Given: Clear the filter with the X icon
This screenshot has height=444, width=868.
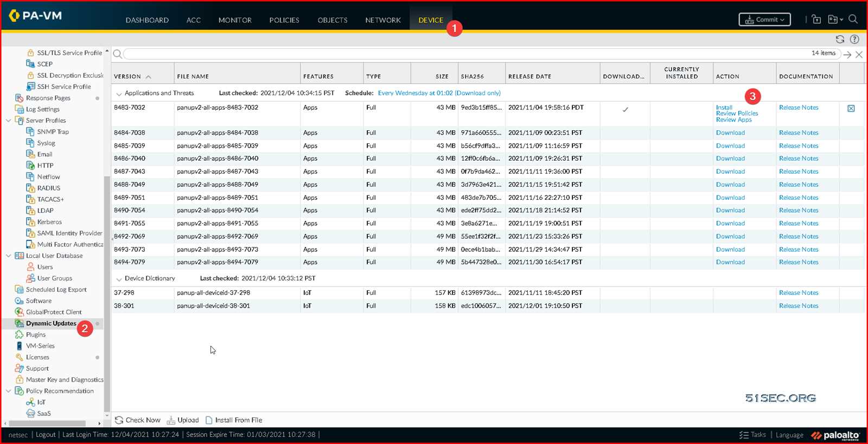Looking at the screenshot, I should coord(859,54).
